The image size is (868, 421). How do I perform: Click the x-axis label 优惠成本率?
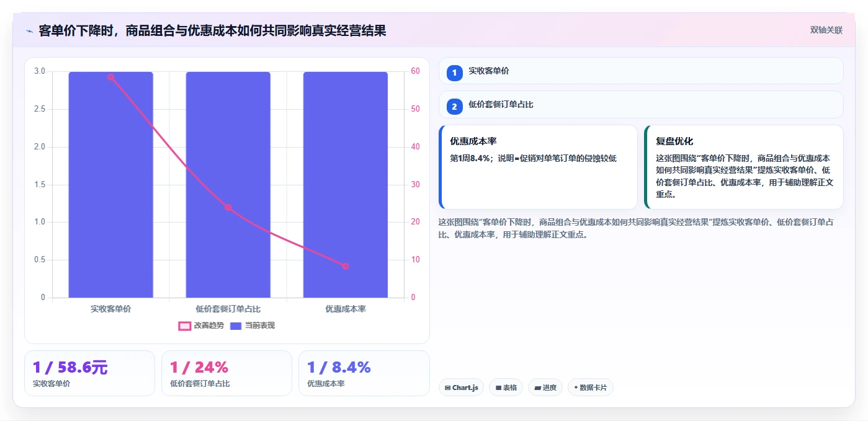(x=345, y=309)
